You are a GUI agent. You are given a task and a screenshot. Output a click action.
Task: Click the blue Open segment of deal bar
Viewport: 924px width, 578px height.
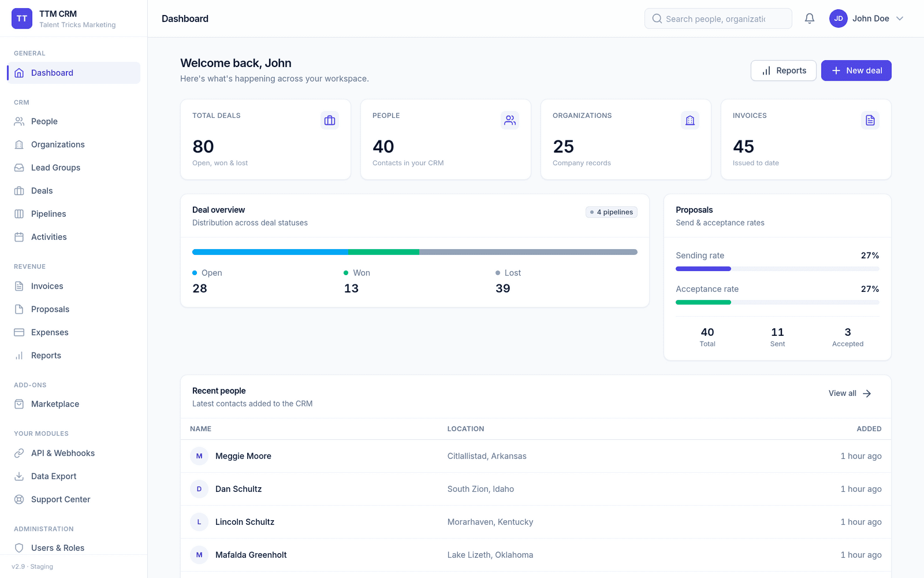[270, 252]
